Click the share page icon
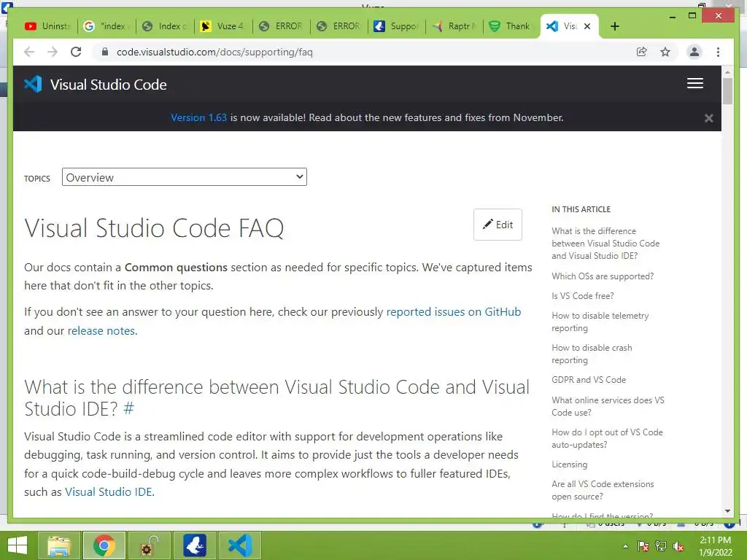The image size is (747, 560). pos(642,52)
